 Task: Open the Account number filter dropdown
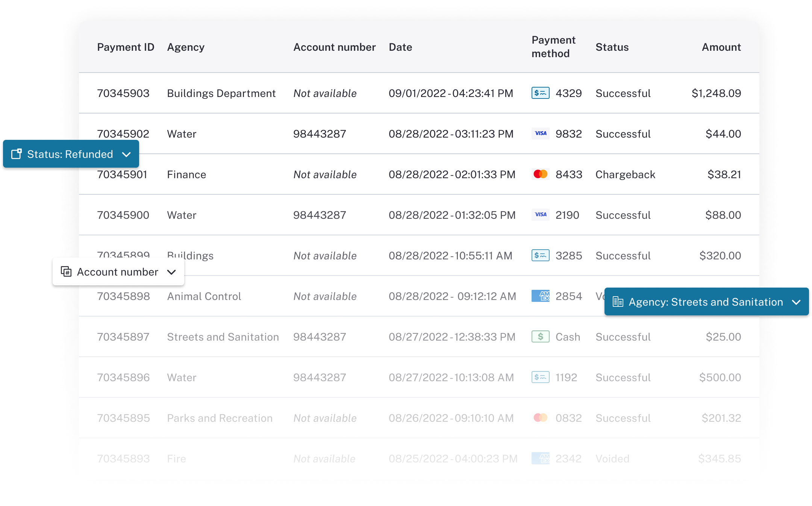(x=171, y=272)
